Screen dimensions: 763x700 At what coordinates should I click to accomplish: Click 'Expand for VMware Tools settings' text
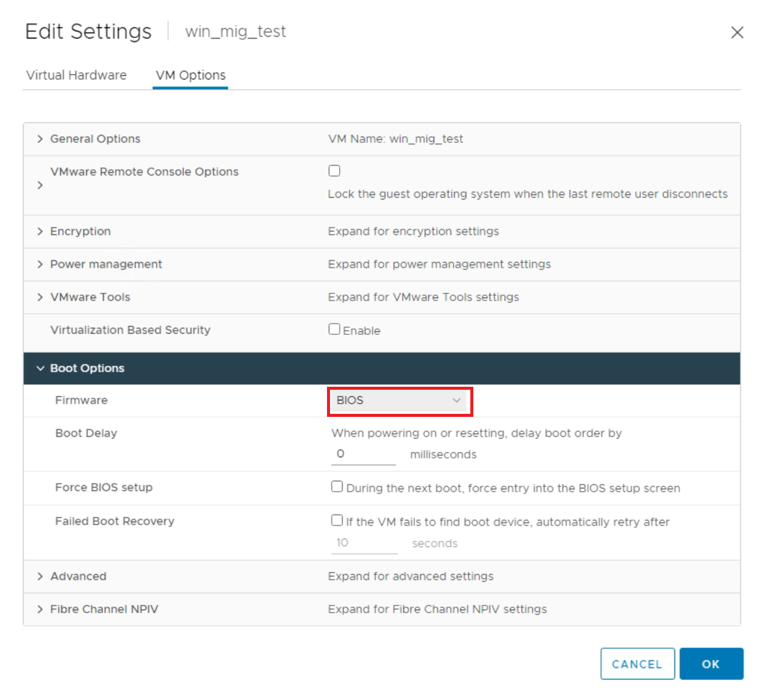tap(423, 297)
